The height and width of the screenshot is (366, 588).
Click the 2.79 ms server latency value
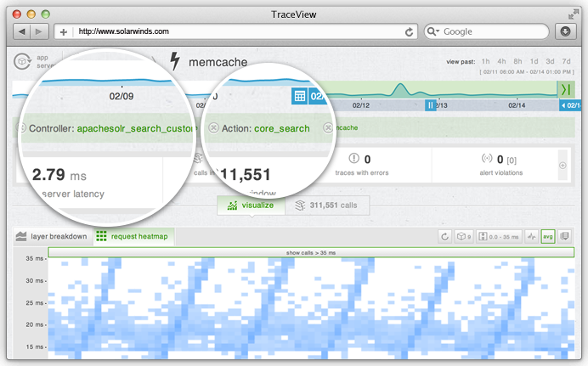[x=59, y=175]
